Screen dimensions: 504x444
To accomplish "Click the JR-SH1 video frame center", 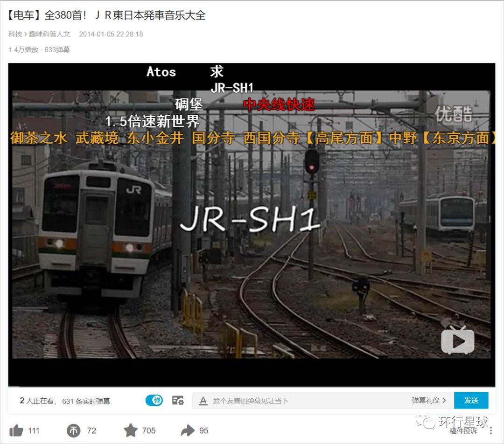I will click(252, 224).
